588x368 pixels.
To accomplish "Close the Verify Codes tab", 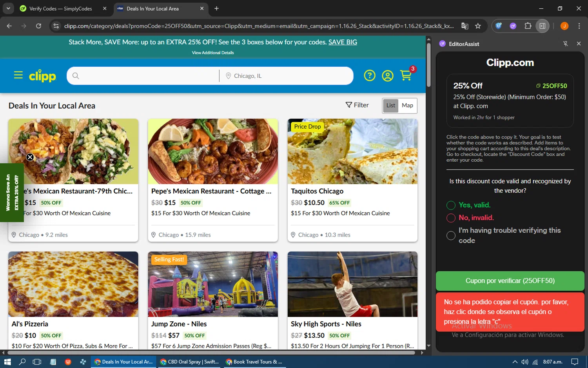I will point(105,9).
